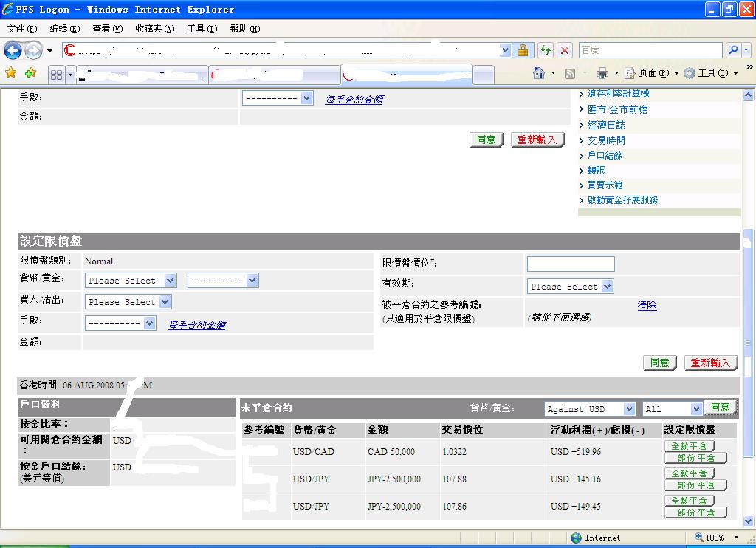This screenshot has height=548, width=756.
Task: Click 每手合約金額 link in limit order section
Action: coord(197,325)
